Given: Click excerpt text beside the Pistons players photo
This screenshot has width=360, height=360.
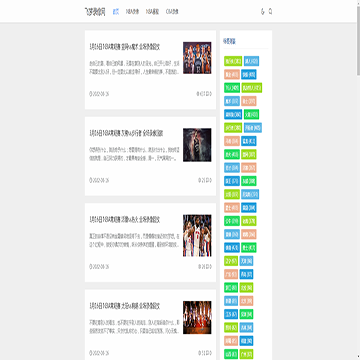Looking at the screenshot, I should tap(134, 240).
